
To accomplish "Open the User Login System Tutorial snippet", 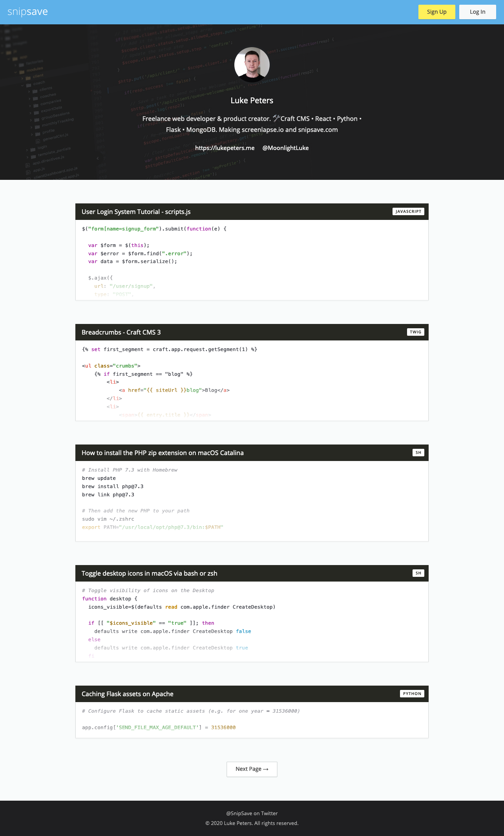I will click(136, 212).
